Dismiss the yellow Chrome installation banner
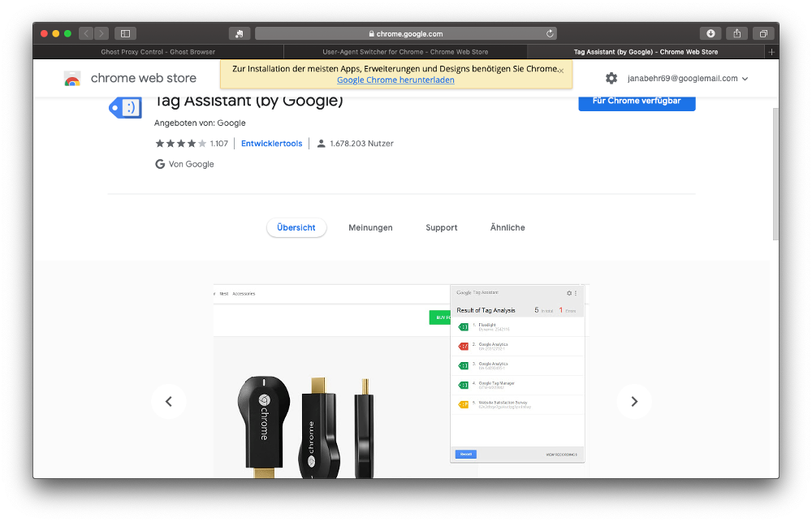Viewport: 812px width, 522px height. pos(561,71)
